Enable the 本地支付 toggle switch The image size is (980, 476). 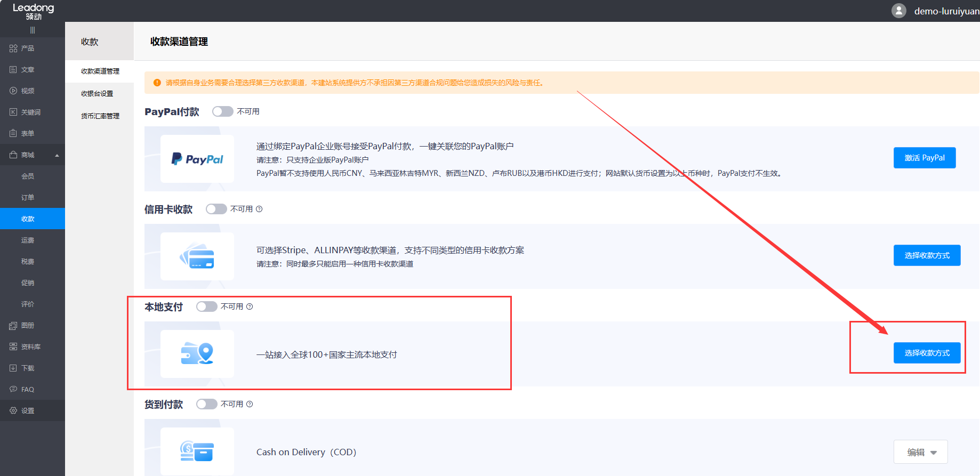tap(206, 306)
